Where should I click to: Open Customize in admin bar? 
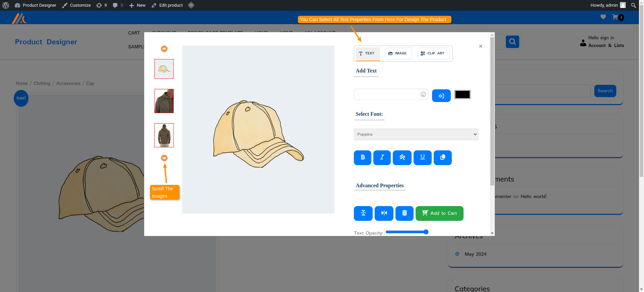click(76, 5)
